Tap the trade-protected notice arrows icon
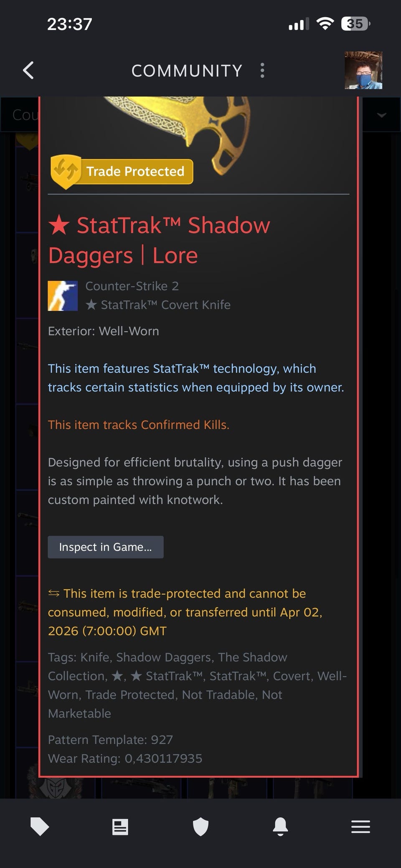Image resolution: width=401 pixels, height=868 pixels. [54, 593]
